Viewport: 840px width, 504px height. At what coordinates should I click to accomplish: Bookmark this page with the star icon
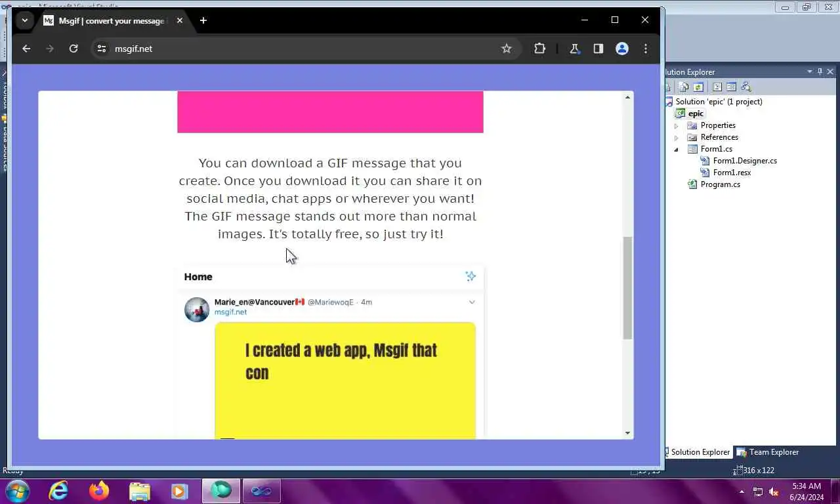tap(507, 49)
